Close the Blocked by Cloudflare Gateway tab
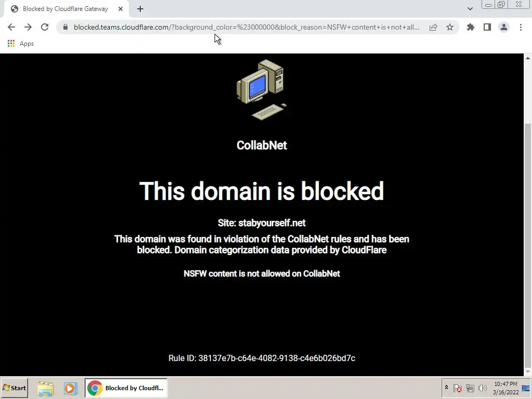 121,9
